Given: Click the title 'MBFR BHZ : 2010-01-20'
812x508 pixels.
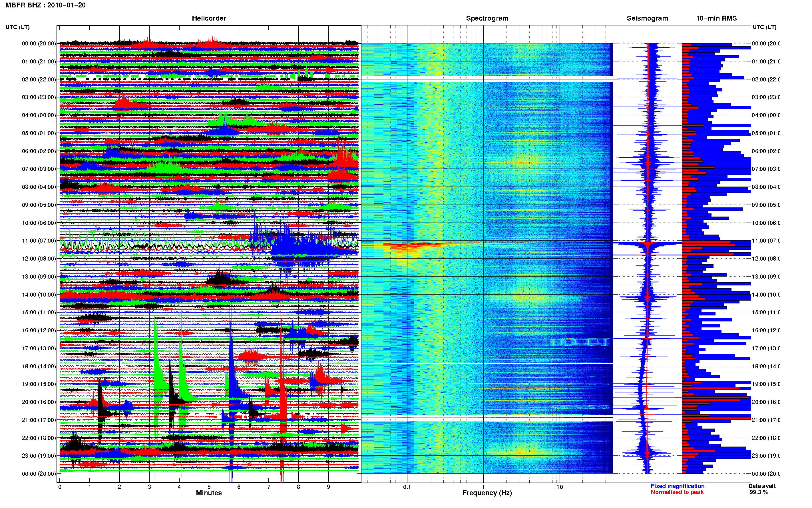Looking at the screenshot, I should [x=45, y=5].
